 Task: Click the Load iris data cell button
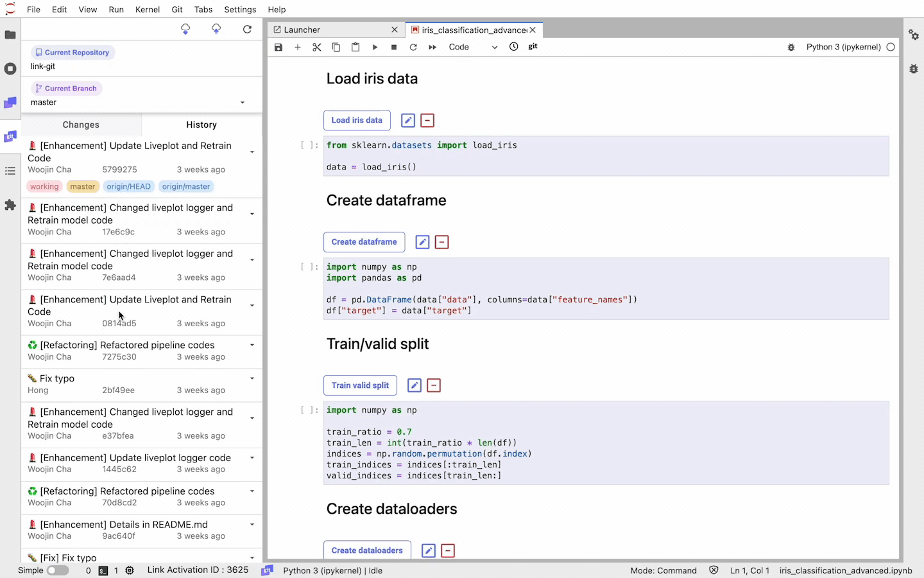pos(357,120)
